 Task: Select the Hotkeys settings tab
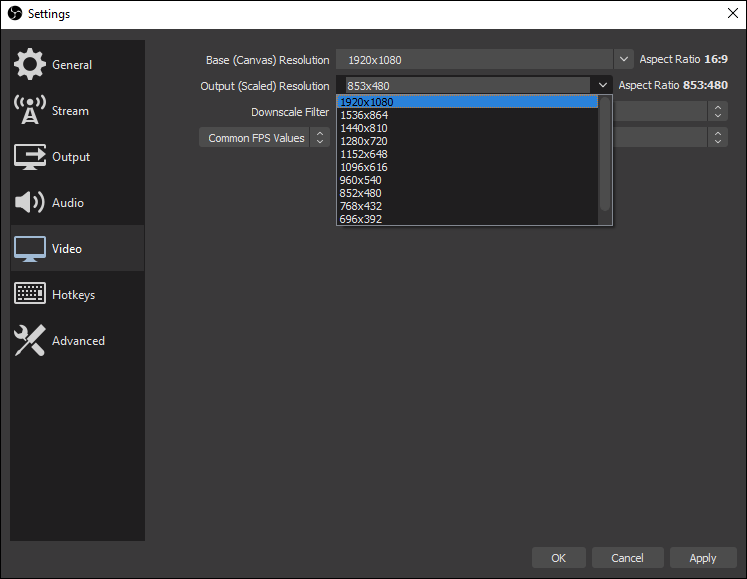coord(78,295)
